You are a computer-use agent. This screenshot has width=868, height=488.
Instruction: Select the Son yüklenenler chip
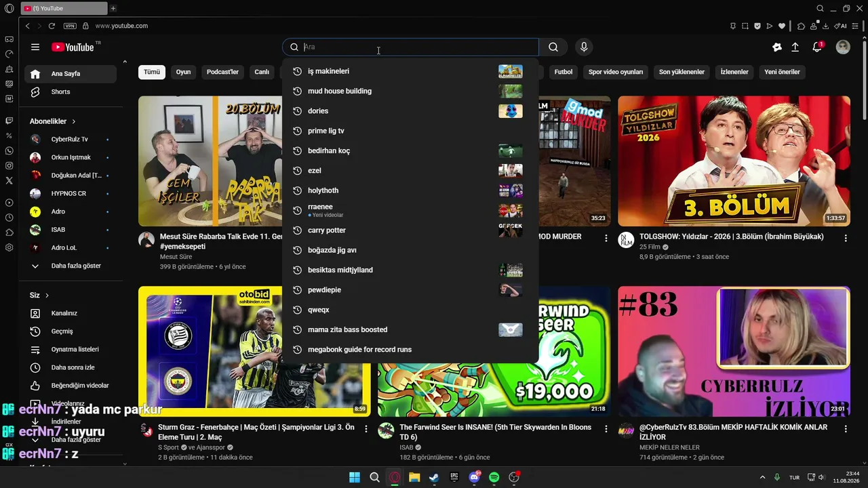pyautogui.click(x=682, y=72)
